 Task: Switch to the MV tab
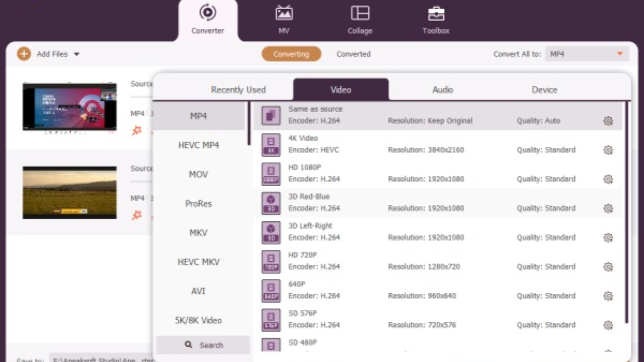(284, 20)
